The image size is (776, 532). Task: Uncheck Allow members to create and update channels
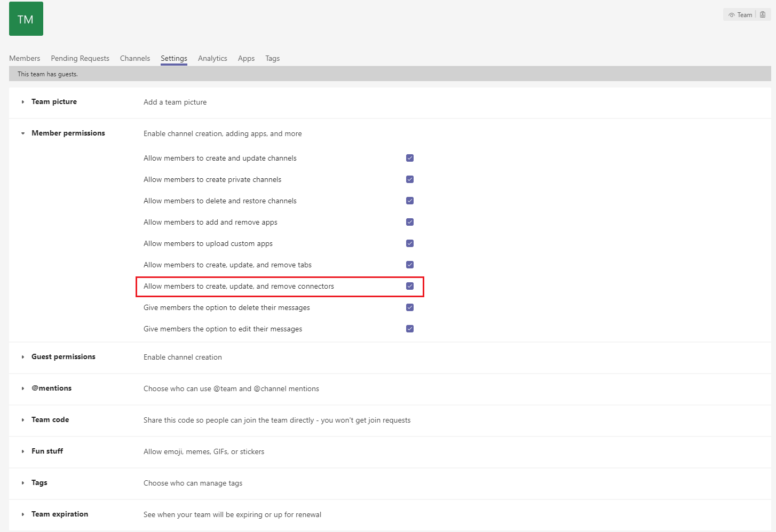pos(410,158)
